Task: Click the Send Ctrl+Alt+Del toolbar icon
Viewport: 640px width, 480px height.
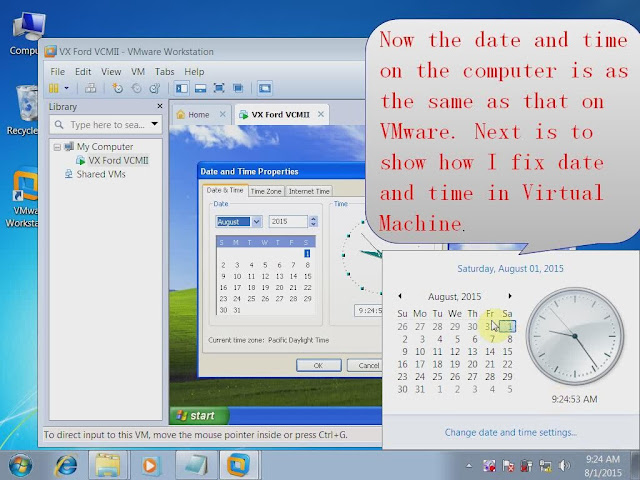Action: coord(90,88)
